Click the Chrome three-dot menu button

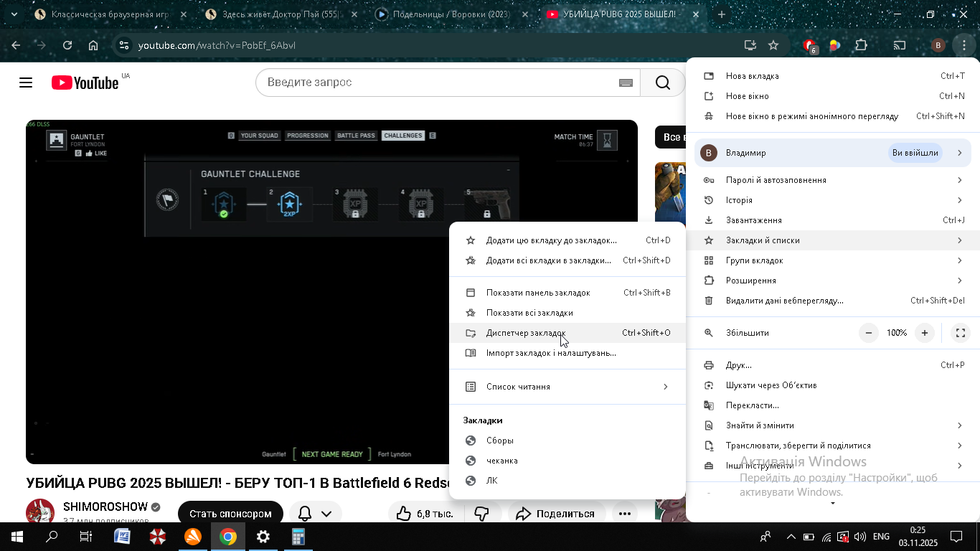pos(964,45)
